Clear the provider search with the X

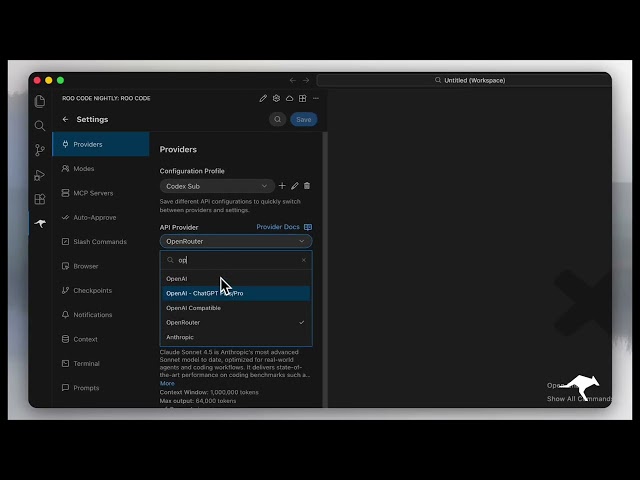[x=304, y=260]
